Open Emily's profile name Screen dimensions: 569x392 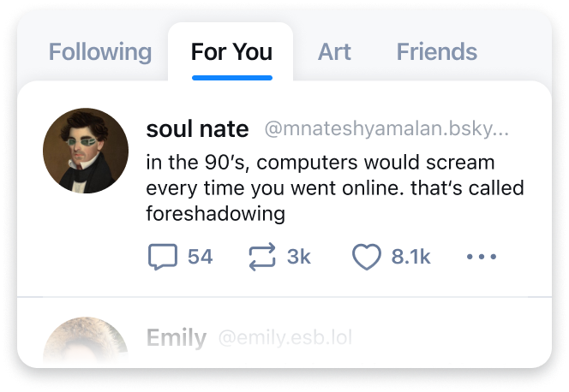[176, 338]
